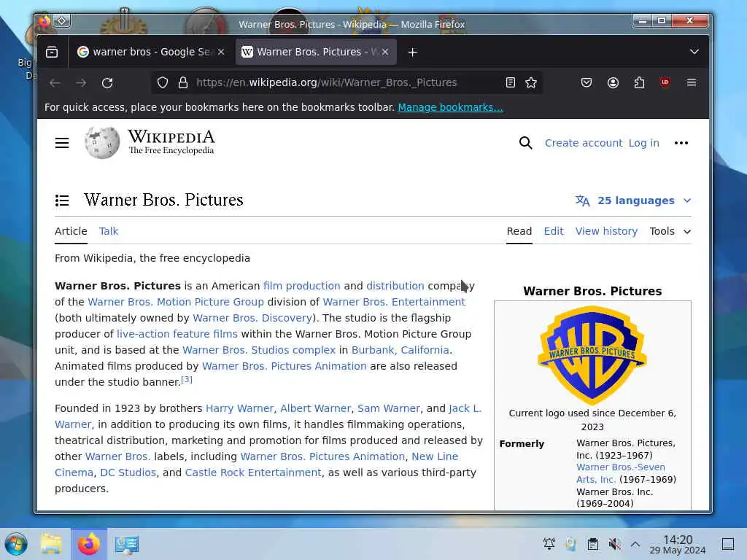Open the Extensions puzzle-piece icon
Viewport: 747px width, 560px height.
(x=639, y=83)
